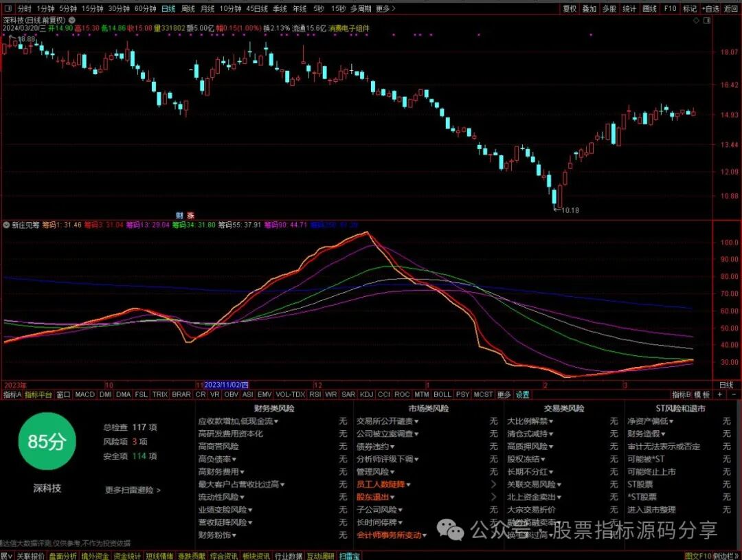Click 设置 in indicator bar

[x=522, y=394]
